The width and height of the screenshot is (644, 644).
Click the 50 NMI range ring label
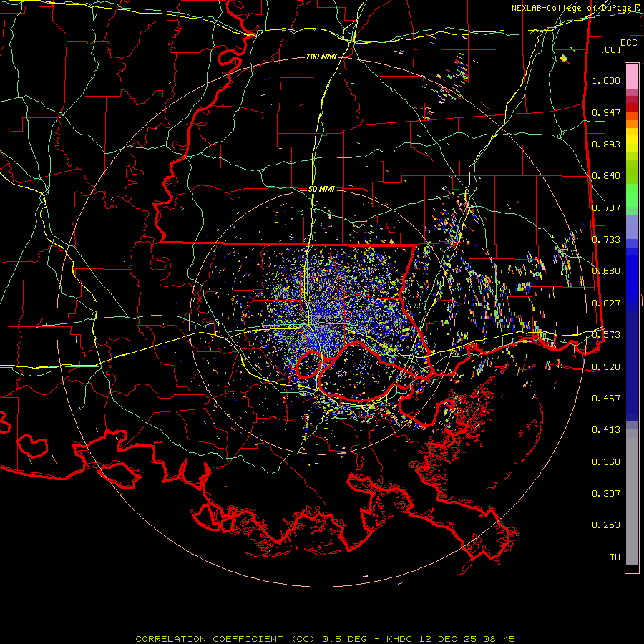click(321, 190)
